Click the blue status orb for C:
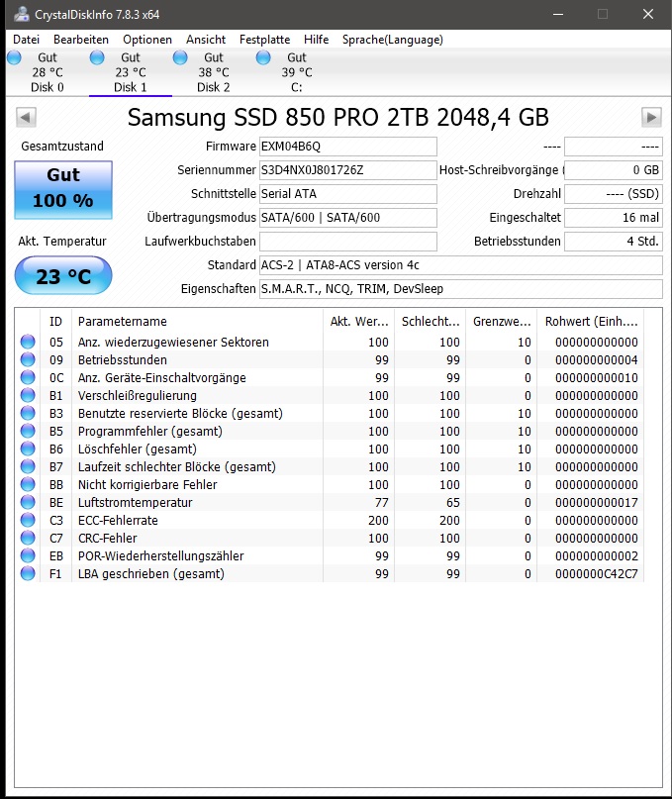Viewport: 672px width, 799px height. click(x=263, y=57)
